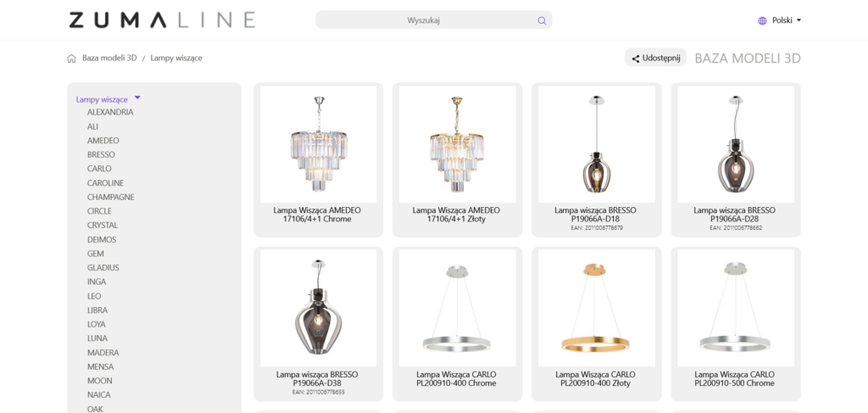Open the CRYSTAL collection in sidebar
Viewport: 868px width, 413px height.
pos(103,226)
